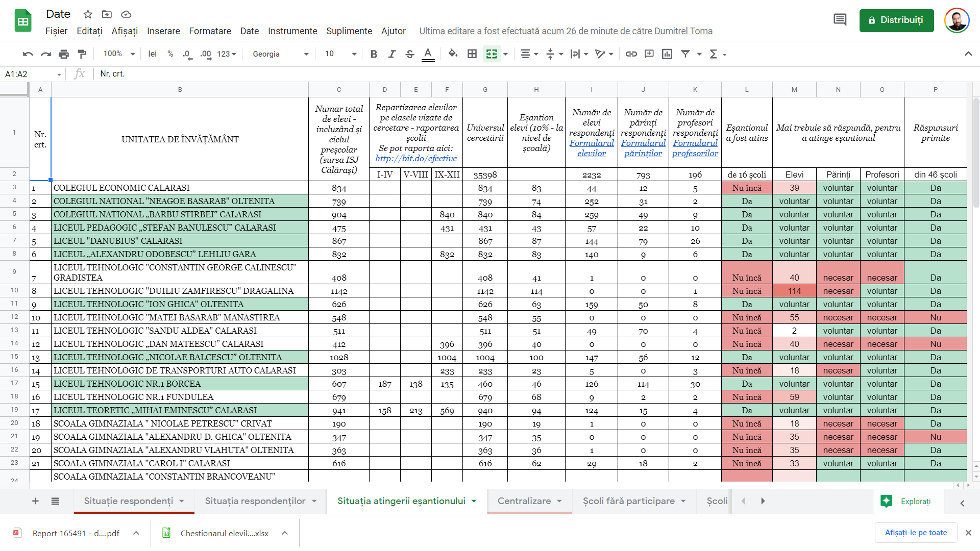
Task: Expand the zoom 100% dropdown
Action: 119,54
